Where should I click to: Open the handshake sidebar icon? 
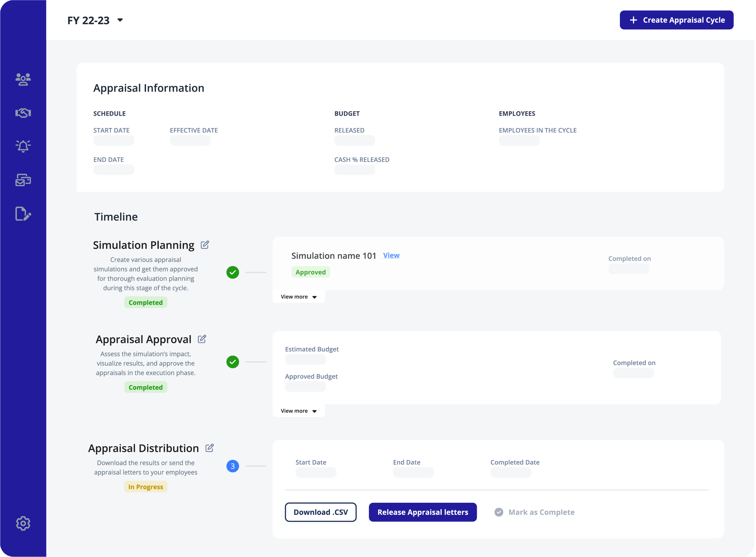coord(23,113)
